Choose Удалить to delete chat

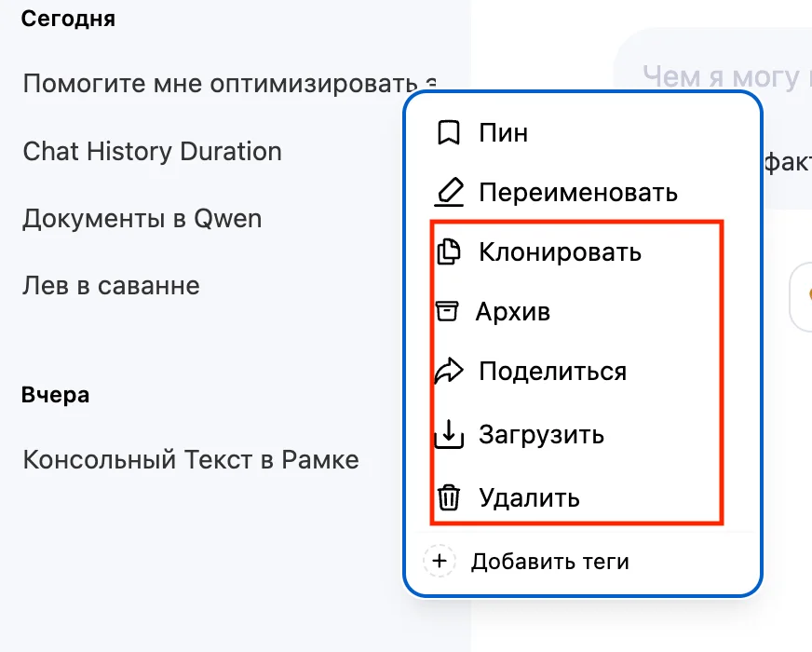tap(529, 498)
